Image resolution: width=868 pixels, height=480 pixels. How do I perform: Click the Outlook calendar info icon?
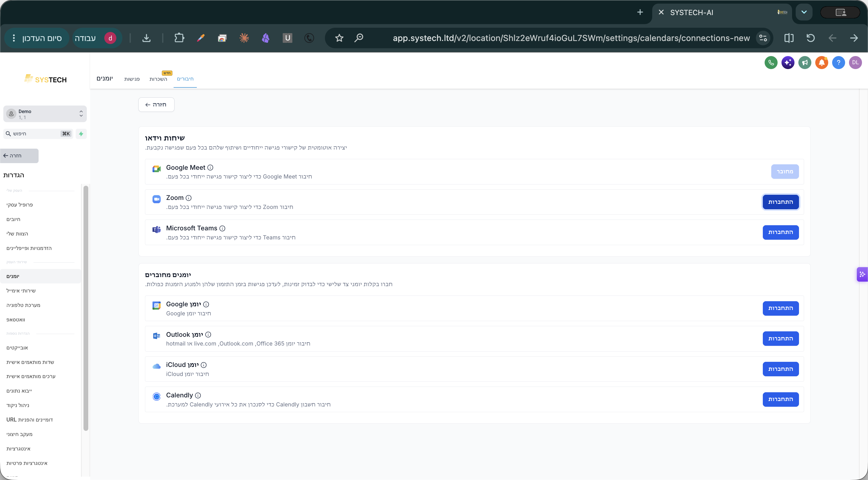pyautogui.click(x=208, y=335)
